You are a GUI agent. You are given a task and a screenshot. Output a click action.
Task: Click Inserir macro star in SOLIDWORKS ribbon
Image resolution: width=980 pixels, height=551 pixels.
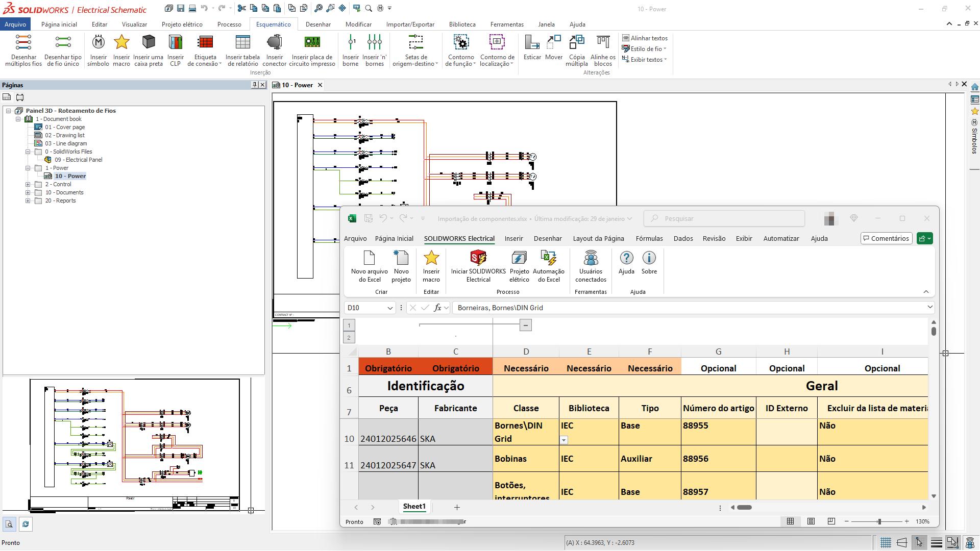coord(121,50)
